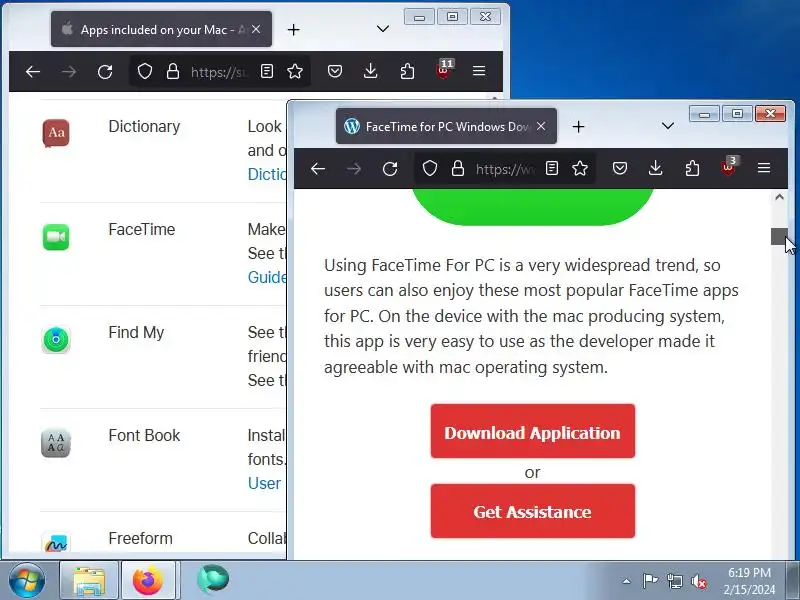The height and width of the screenshot is (600, 800).
Task: Bookmark the Apps included on your Mac page
Action: 295,71
